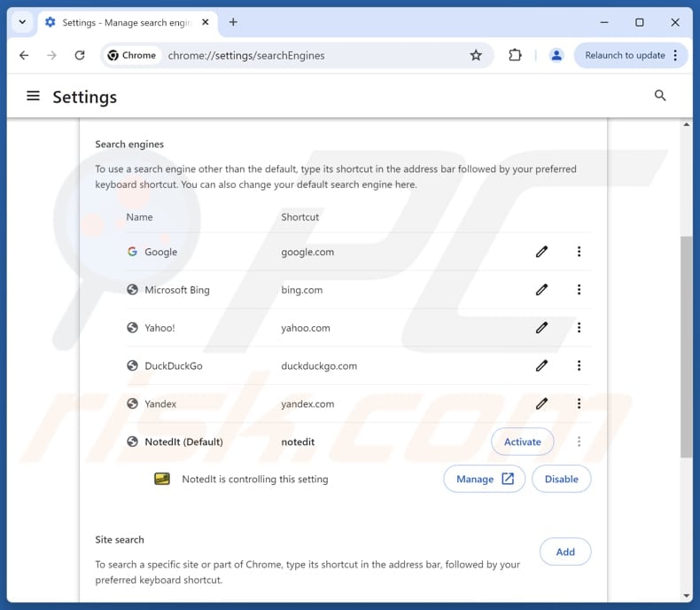Image resolution: width=700 pixels, height=610 pixels.
Task: Add a new site search
Action: point(565,552)
